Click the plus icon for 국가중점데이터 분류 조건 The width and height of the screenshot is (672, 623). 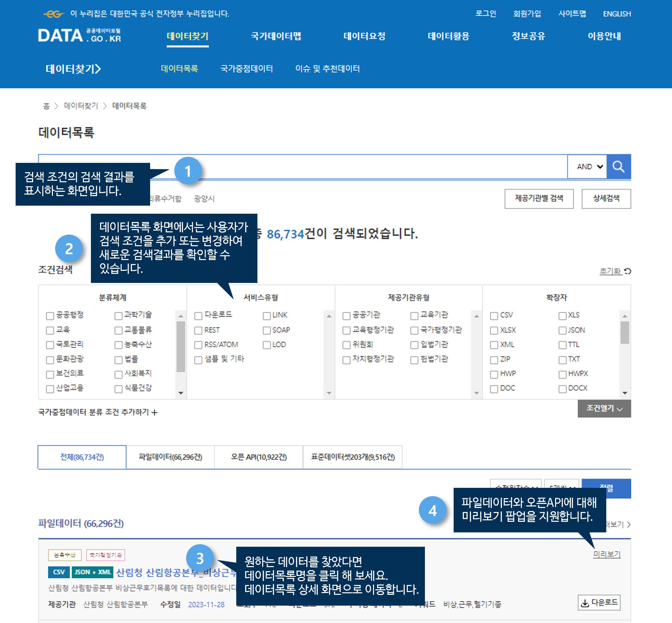pyautogui.click(x=154, y=412)
